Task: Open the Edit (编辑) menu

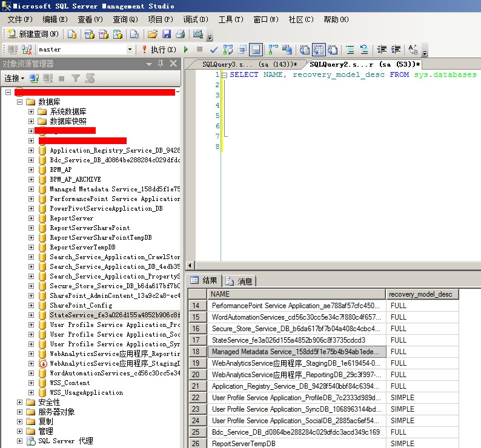Action: [x=55, y=19]
